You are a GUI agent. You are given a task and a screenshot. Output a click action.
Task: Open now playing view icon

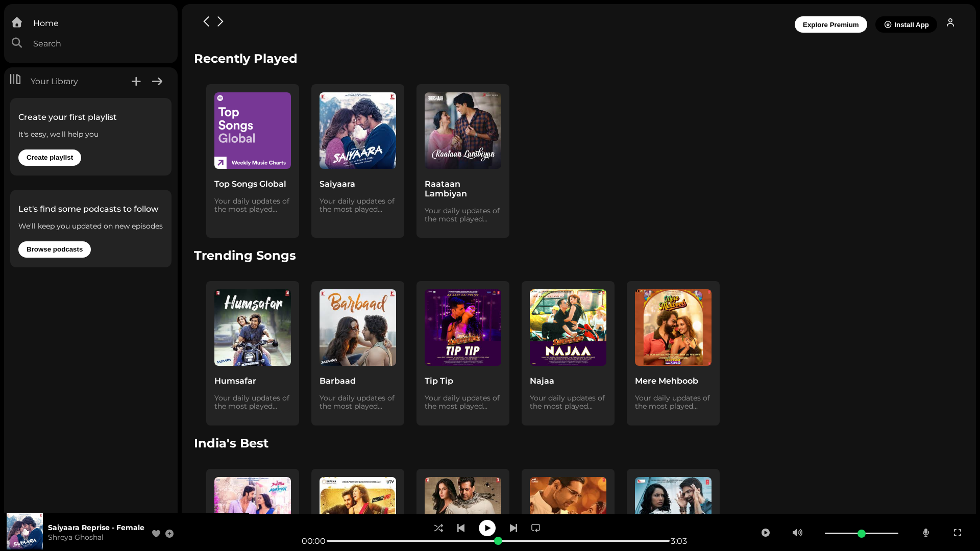766,533
